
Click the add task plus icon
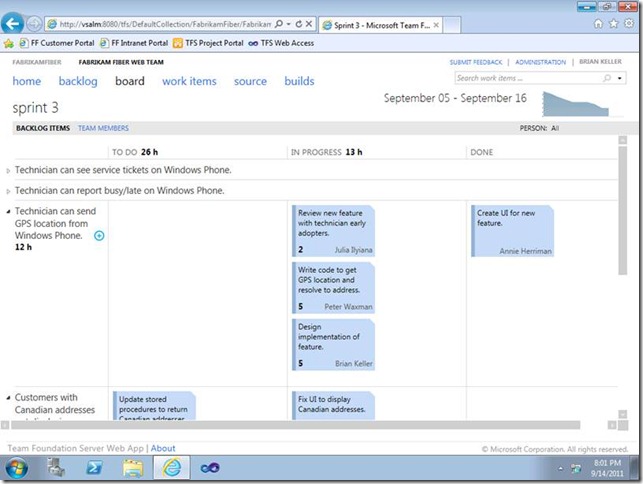pos(99,236)
